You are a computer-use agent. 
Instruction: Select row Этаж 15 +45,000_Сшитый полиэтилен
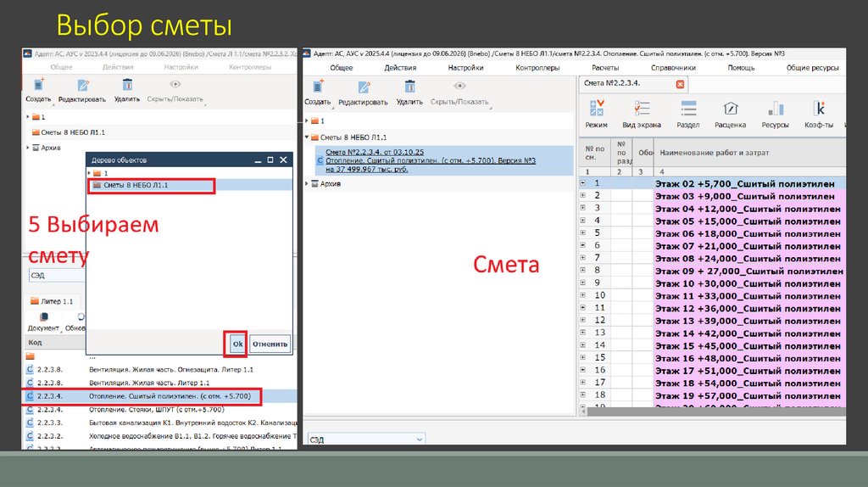[x=748, y=345]
